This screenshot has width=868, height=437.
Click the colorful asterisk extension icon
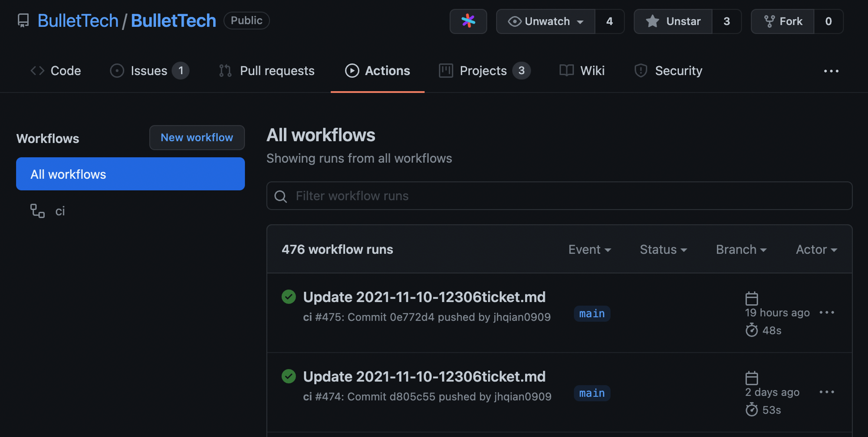pyautogui.click(x=468, y=21)
